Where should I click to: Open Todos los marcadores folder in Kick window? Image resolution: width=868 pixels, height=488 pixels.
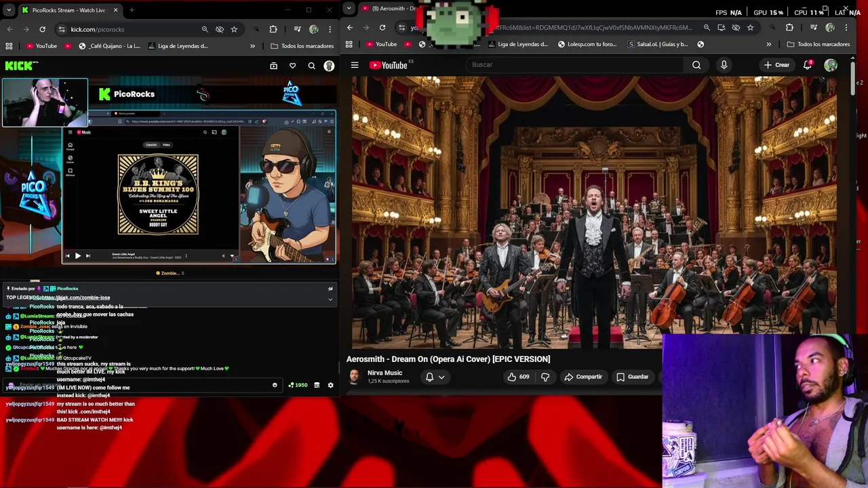[x=302, y=46]
